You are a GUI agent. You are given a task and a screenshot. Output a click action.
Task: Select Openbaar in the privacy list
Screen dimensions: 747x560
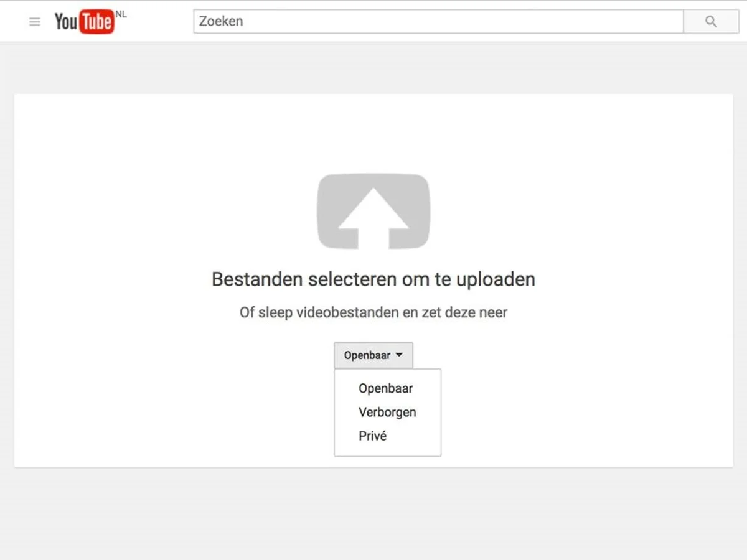click(385, 388)
